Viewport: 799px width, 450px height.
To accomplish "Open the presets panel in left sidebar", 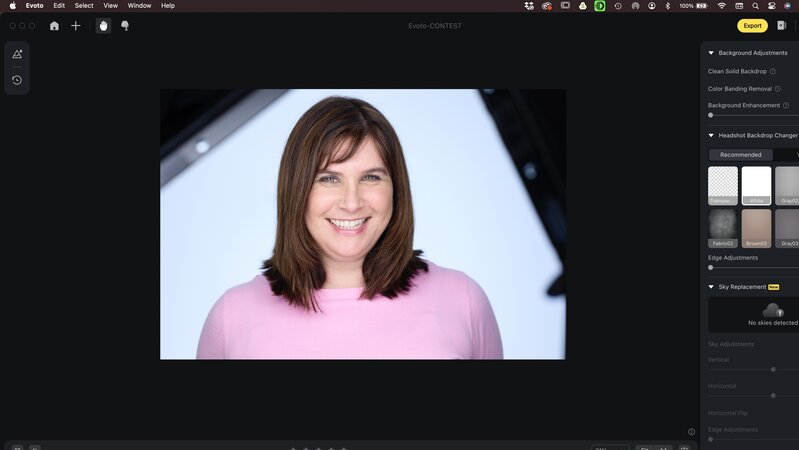I will tap(17, 54).
